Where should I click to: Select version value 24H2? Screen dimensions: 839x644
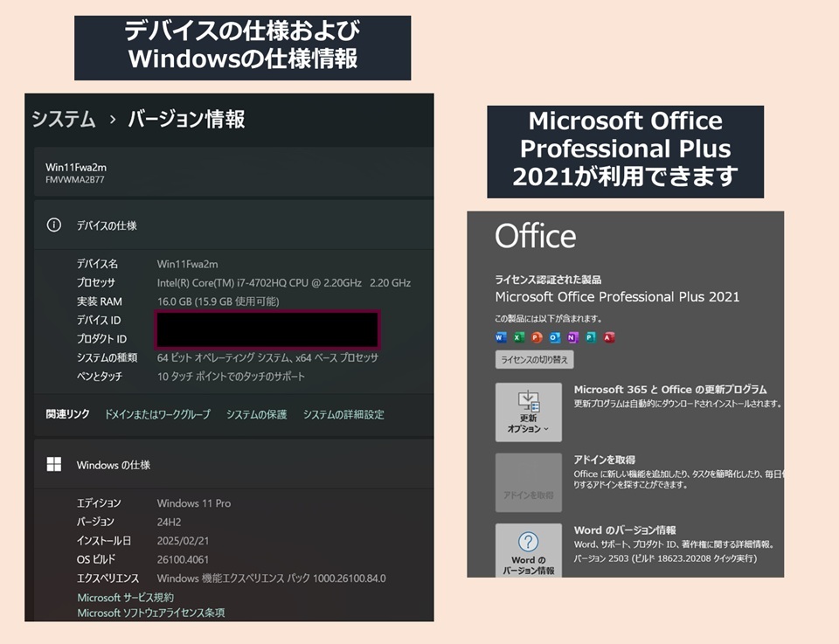pyautogui.click(x=169, y=522)
